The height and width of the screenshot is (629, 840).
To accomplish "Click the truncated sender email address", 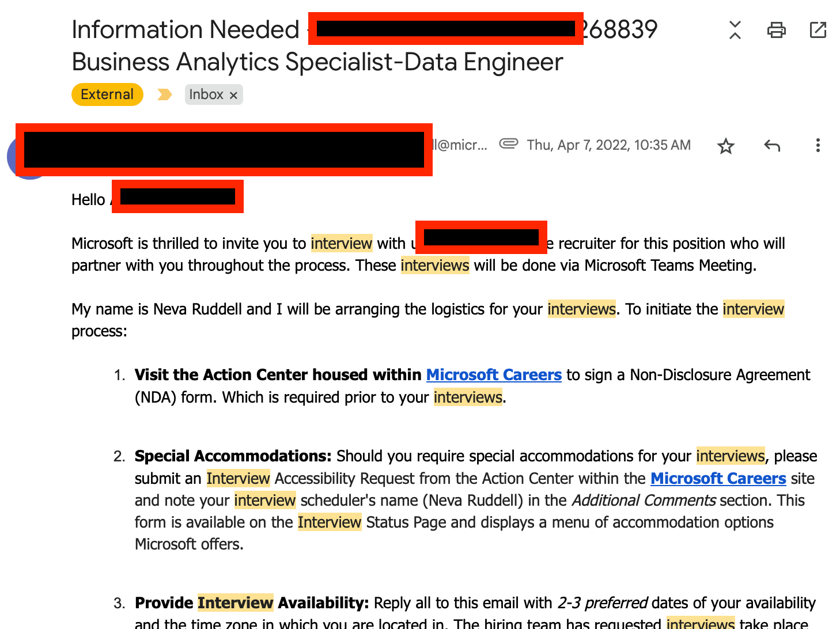I will click(x=460, y=145).
